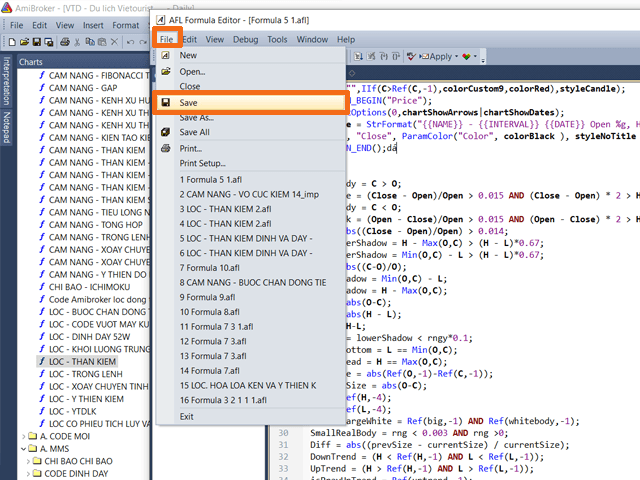Click line number 32 in editor gutter
Viewport: 640px width, 480px height.
(283, 457)
